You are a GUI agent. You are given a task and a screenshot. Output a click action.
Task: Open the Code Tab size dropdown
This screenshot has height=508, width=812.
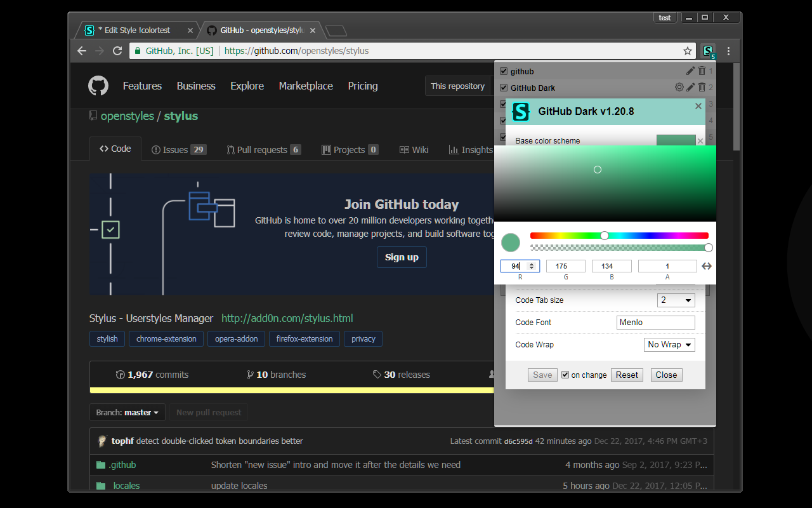676,300
